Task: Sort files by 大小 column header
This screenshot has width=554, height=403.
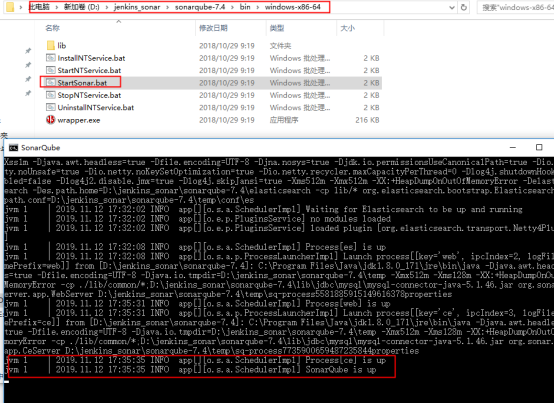Action: pyautogui.click(x=348, y=28)
